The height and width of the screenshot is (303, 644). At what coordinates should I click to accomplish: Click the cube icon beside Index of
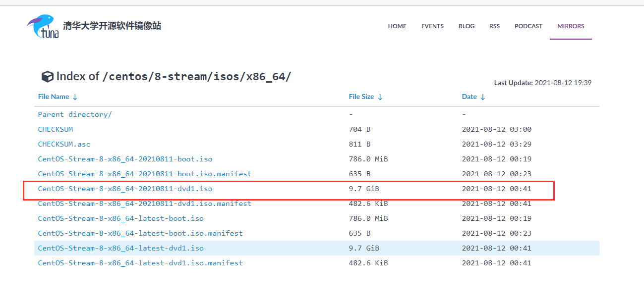(47, 77)
